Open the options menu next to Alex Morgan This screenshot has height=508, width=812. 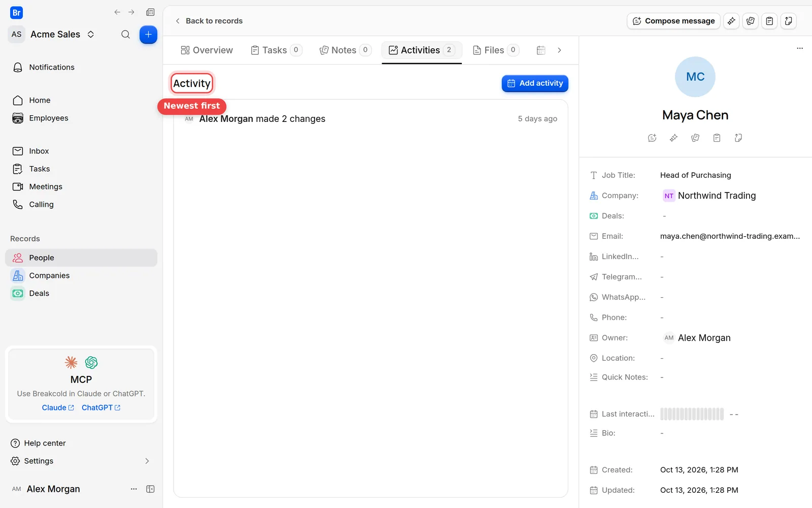click(x=134, y=489)
